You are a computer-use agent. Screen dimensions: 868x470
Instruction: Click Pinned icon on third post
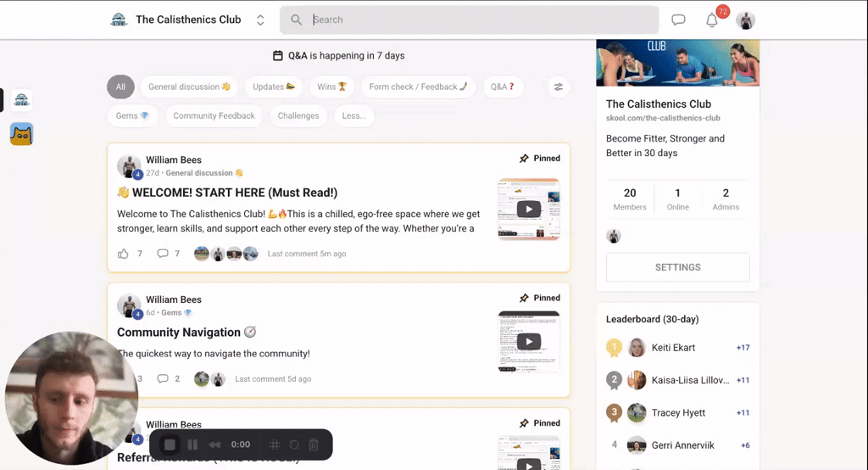tap(524, 423)
